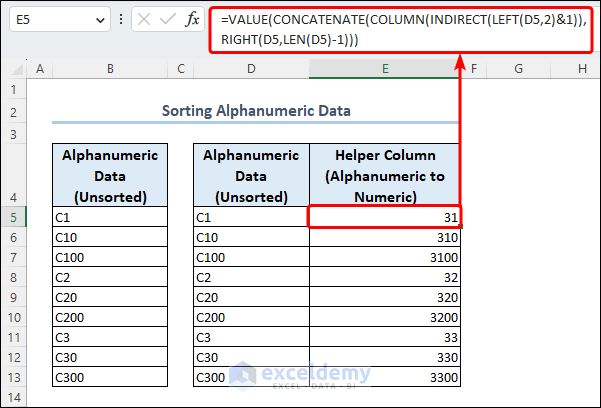Select row 3 header
601x408 pixels.
pos(13,134)
